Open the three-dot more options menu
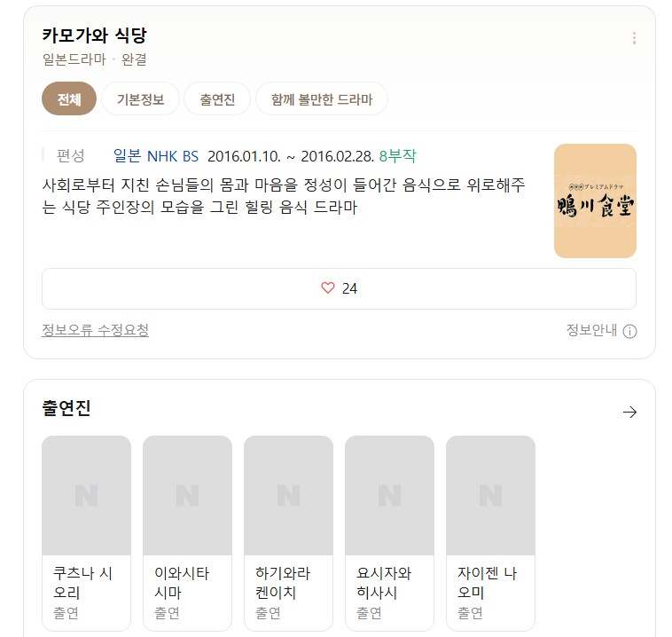The image size is (672, 637). click(x=633, y=38)
